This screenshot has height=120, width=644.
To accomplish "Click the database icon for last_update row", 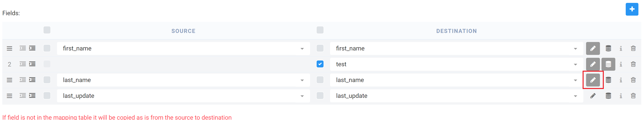I will (x=608, y=96).
